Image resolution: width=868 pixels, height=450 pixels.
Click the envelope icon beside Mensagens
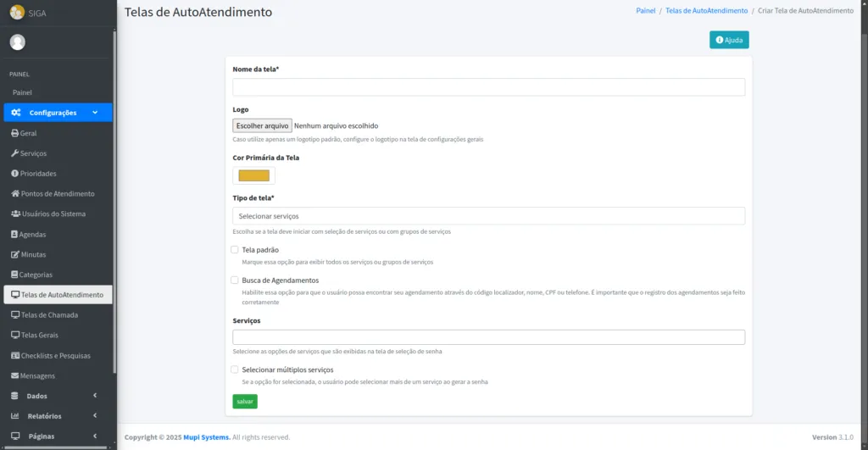14,375
